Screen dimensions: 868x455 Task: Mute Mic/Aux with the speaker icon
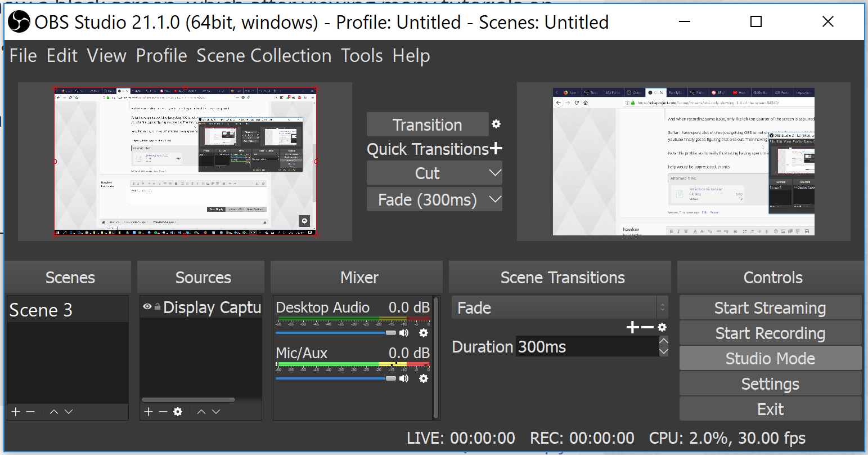pyautogui.click(x=404, y=378)
